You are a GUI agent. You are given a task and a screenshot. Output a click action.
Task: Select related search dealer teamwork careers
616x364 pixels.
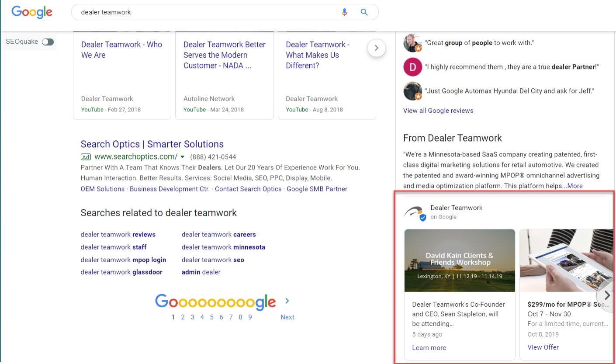pyautogui.click(x=218, y=235)
